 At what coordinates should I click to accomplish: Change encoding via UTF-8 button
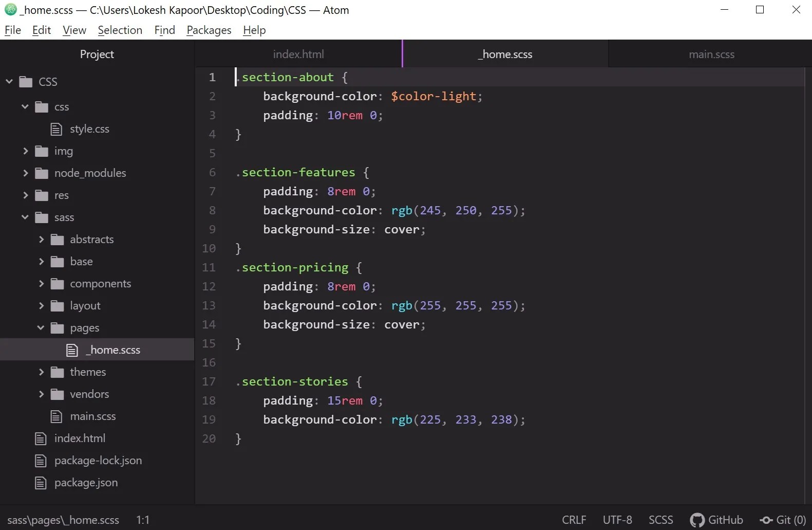click(x=617, y=520)
